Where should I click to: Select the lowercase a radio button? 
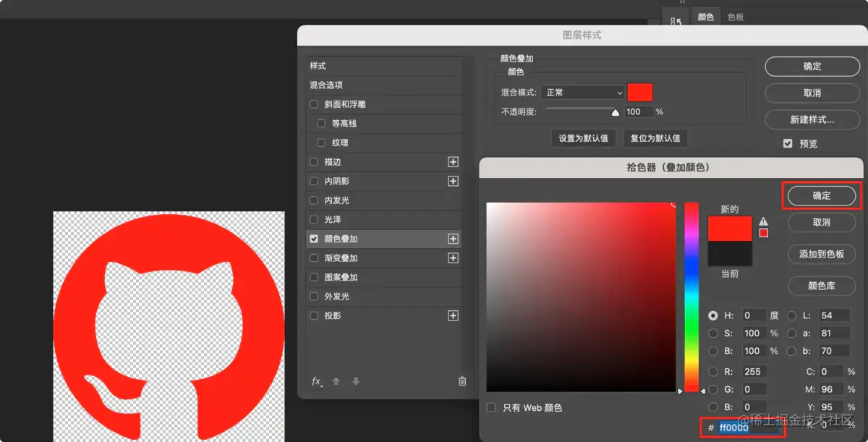(x=792, y=333)
